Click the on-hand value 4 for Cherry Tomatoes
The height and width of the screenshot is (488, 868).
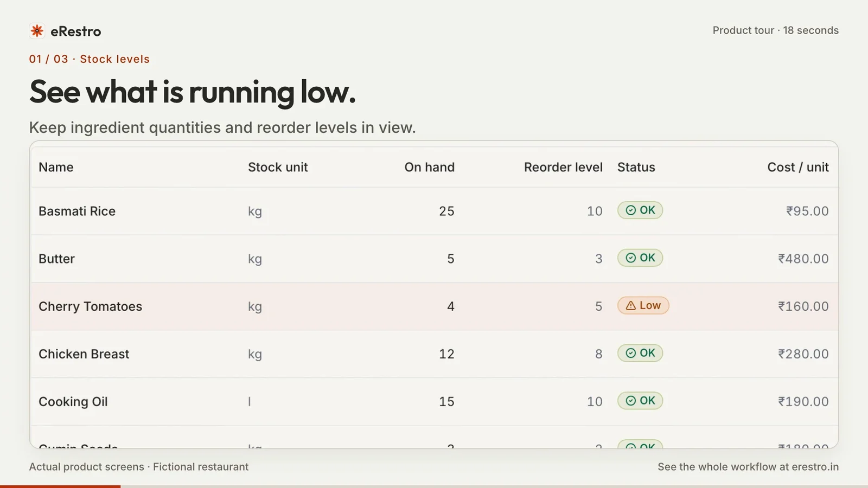pos(451,307)
